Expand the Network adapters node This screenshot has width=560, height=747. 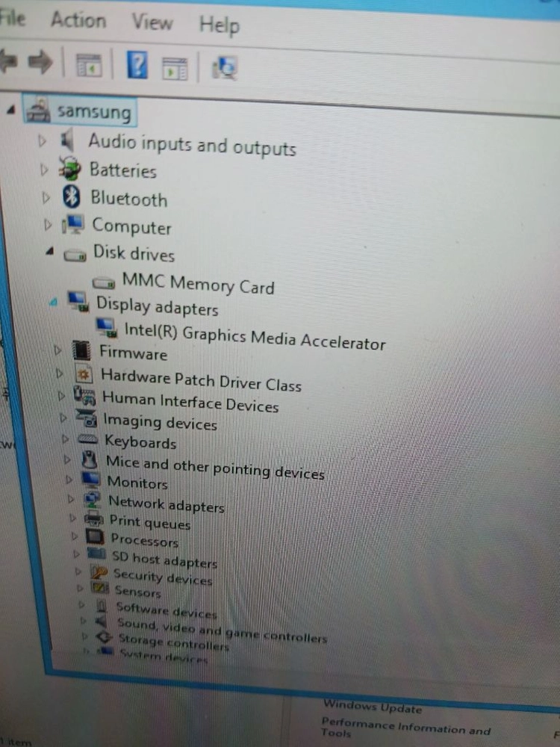pyautogui.click(x=71, y=499)
